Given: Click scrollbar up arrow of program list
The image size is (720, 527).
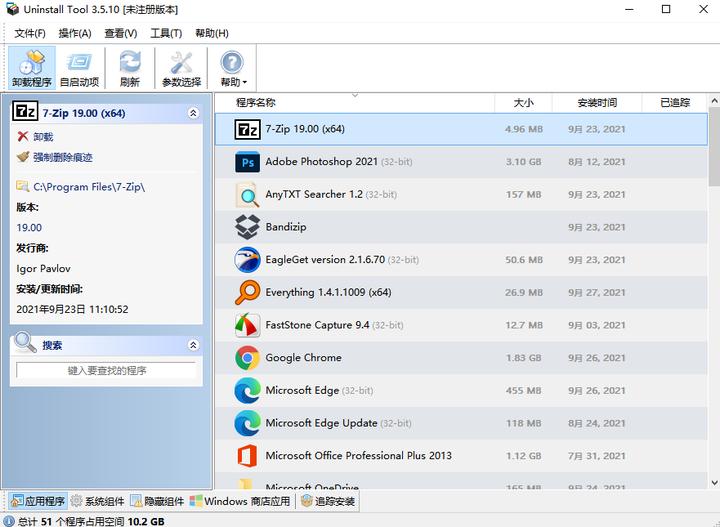Looking at the screenshot, I should (714, 100).
